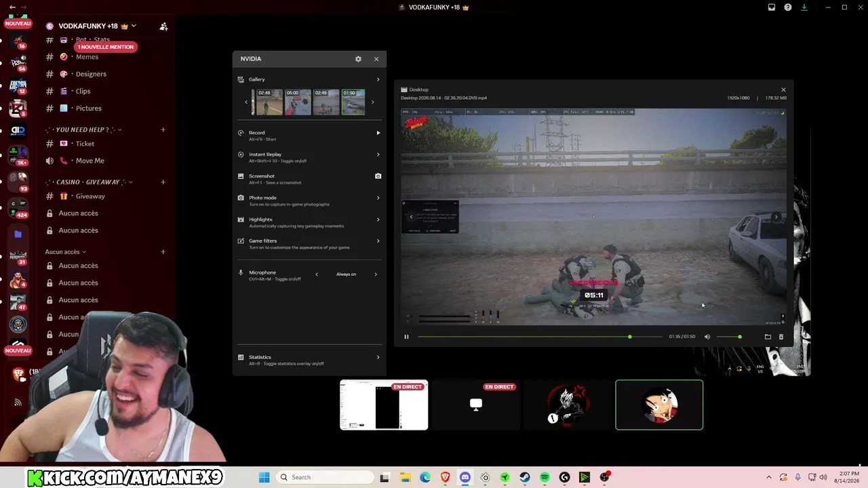Click the Statistics label
Viewport: 868px width, 488px height.
pyautogui.click(x=260, y=357)
